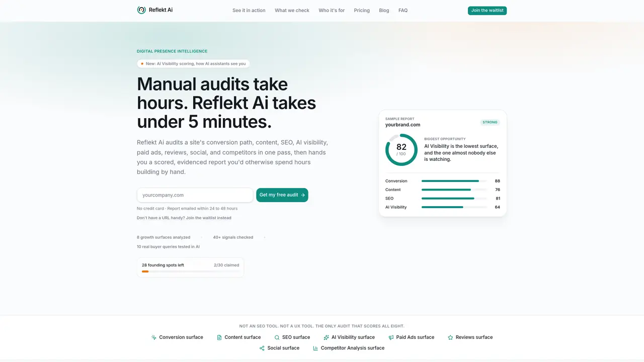Open the FAQ nav link
Image resolution: width=644 pixels, height=362 pixels.
403,11
